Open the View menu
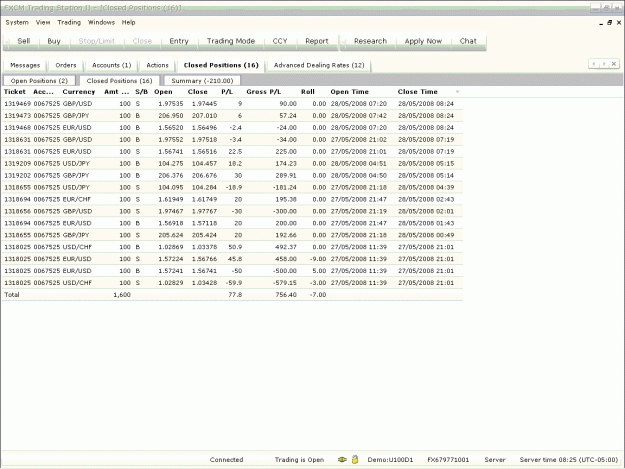Screen dimensions: 625x469 [x=43, y=22]
